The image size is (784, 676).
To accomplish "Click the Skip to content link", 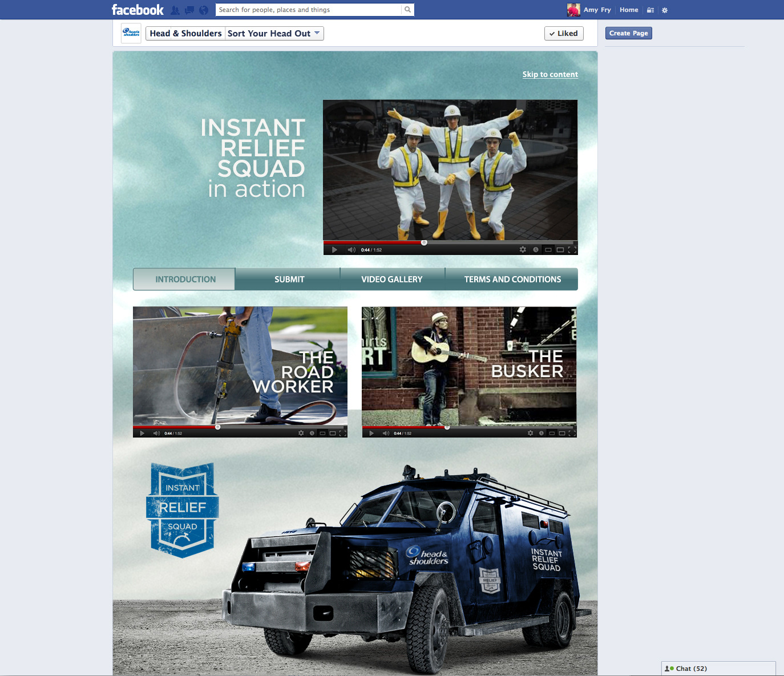I will tap(550, 74).
